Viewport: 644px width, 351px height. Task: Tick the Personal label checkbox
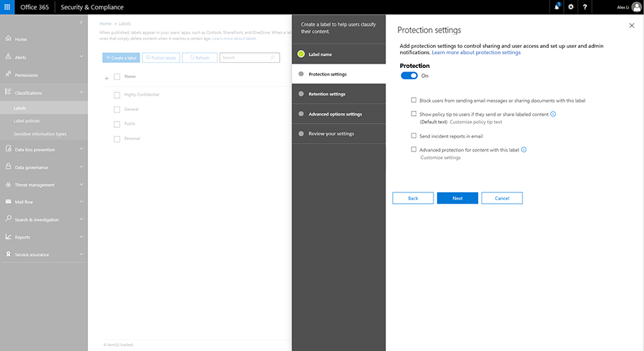(117, 139)
